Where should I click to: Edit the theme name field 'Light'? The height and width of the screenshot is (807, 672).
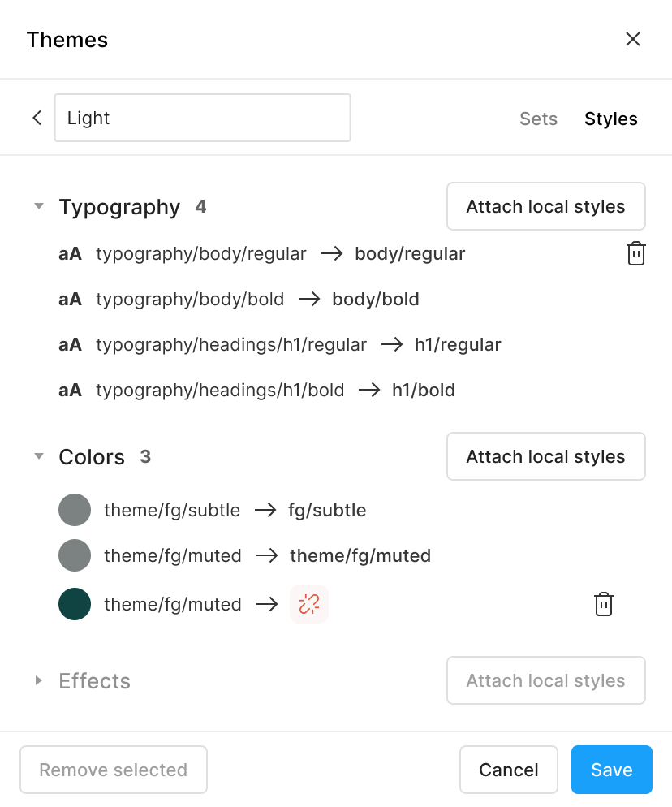(203, 118)
